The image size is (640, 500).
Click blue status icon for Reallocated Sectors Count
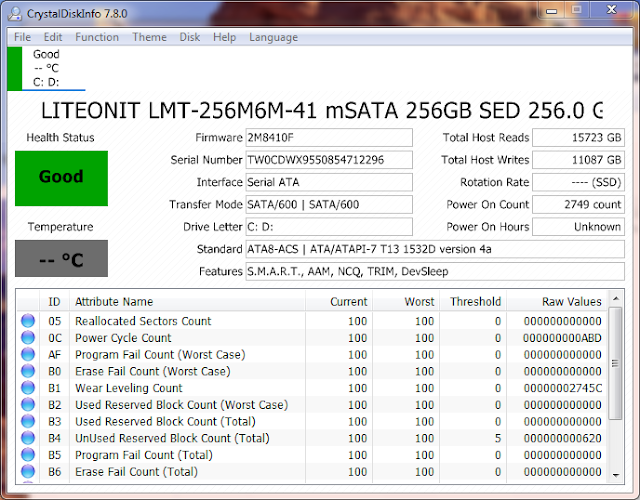[28, 321]
